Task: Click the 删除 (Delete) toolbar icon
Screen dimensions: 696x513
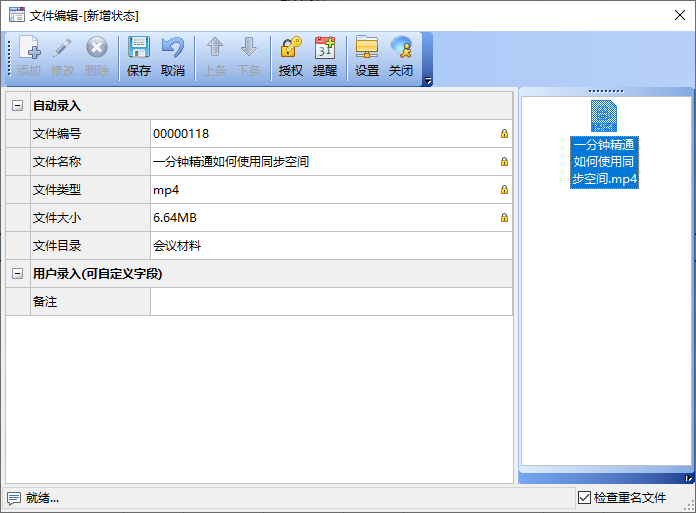Action: (97, 57)
